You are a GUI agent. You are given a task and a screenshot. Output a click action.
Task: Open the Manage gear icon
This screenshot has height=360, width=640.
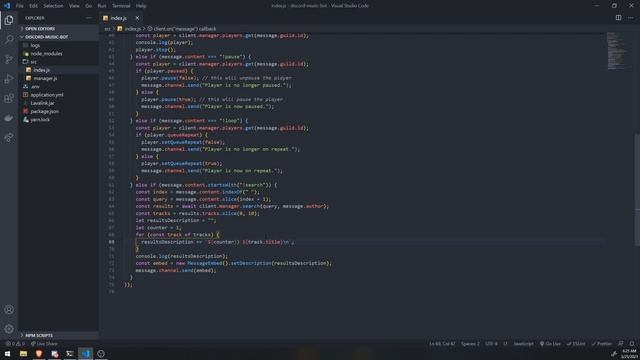[x=9, y=329]
